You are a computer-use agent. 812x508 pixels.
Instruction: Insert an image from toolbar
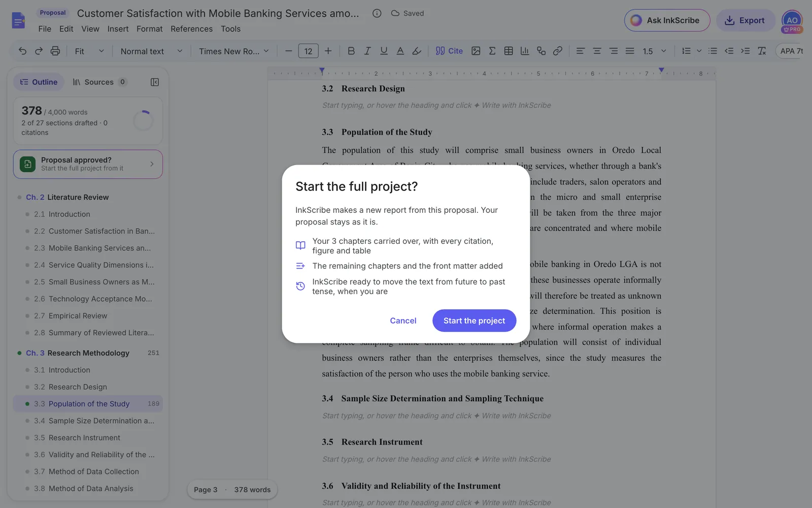pos(476,51)
